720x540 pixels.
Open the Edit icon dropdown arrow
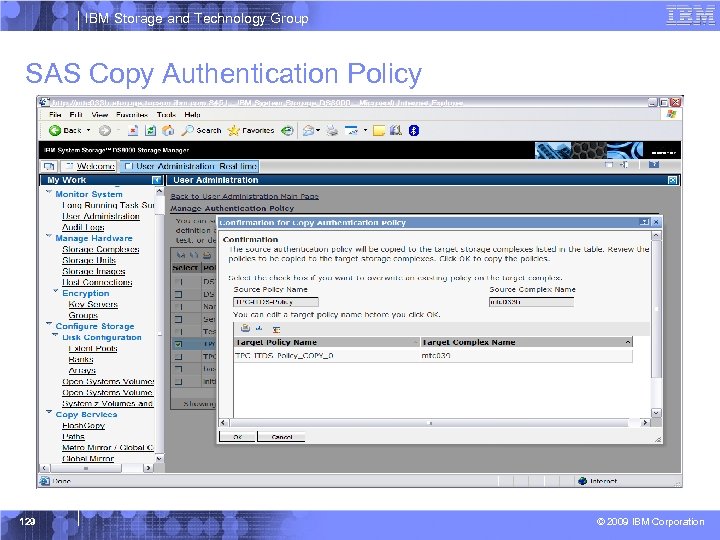tap(366, 131)
